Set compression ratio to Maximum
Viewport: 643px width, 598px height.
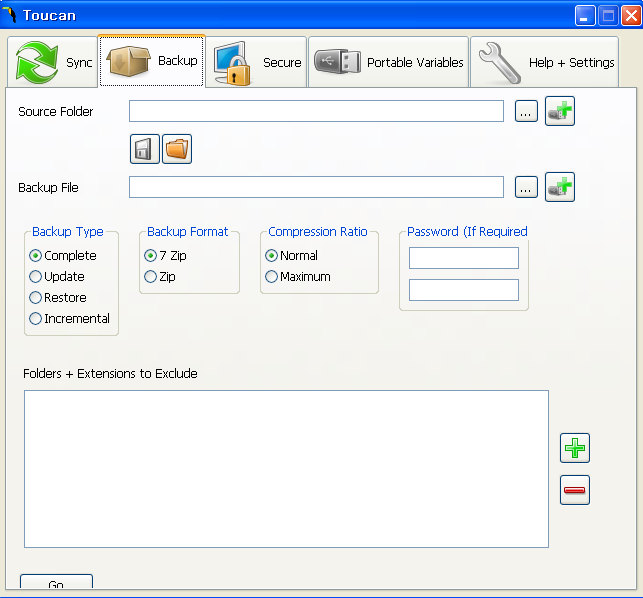[298, 276]
